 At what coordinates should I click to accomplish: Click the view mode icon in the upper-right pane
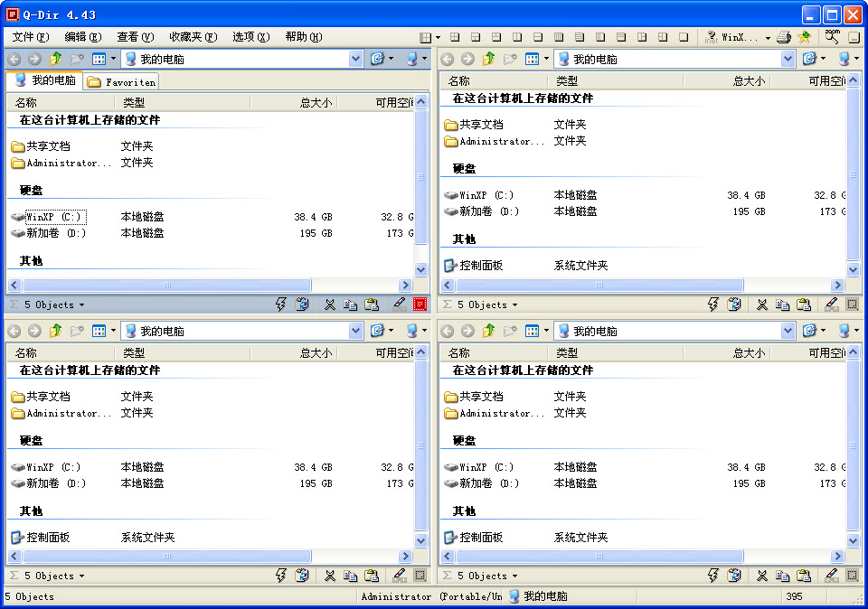coord(532,59)
